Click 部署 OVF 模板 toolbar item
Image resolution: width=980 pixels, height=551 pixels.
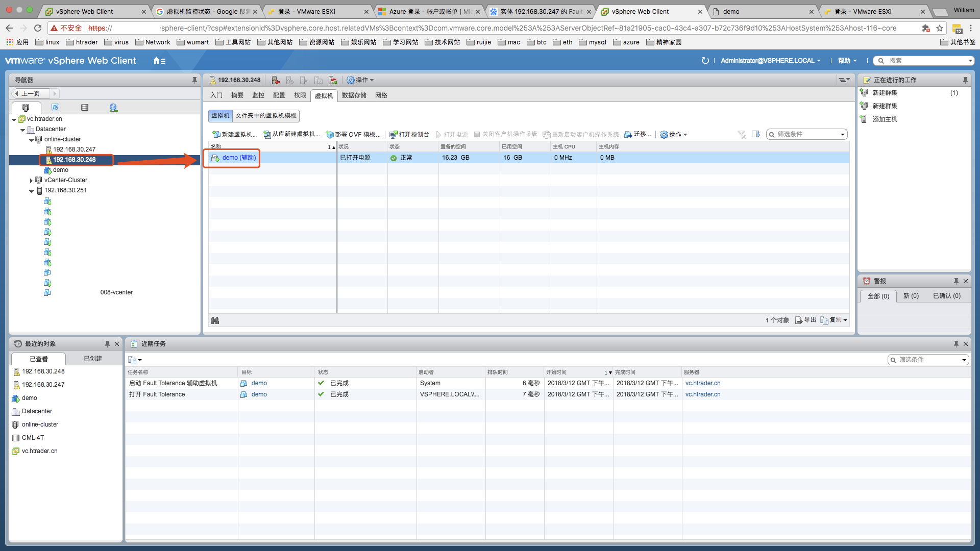point(353,135)
